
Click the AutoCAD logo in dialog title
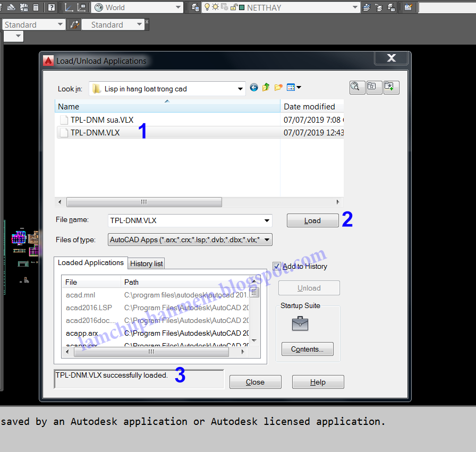[48, 61]
